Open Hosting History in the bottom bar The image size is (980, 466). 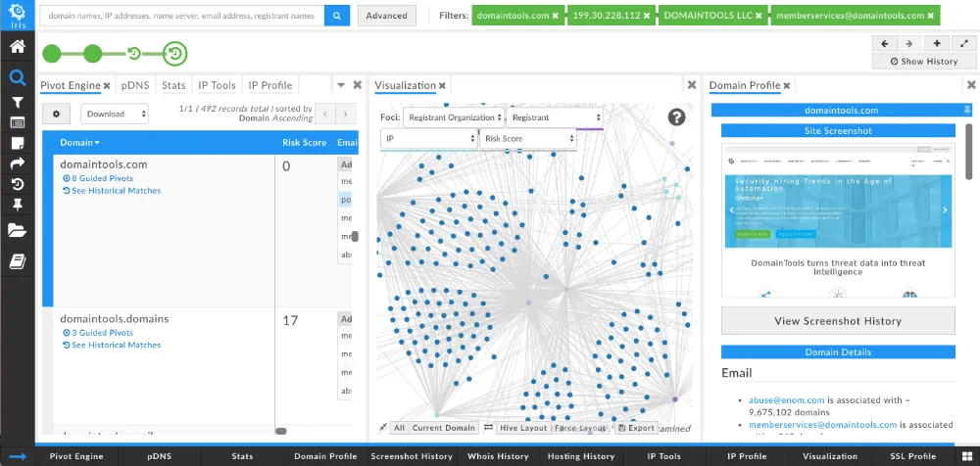coord(581,456)
